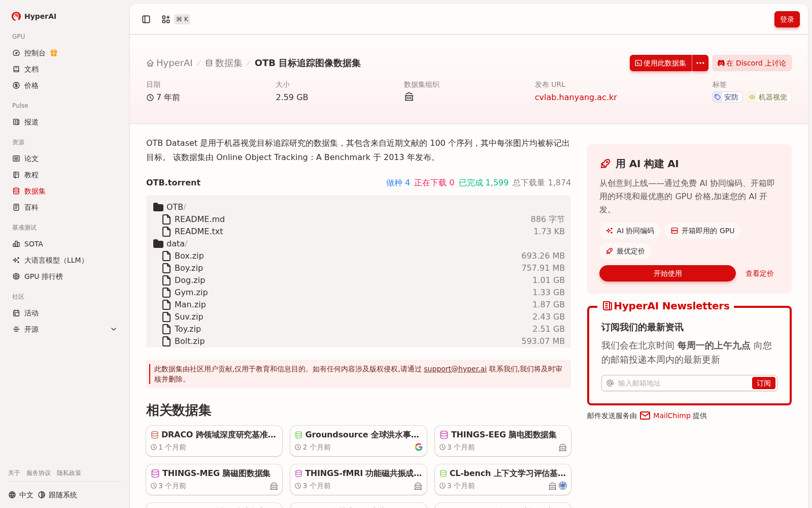
Task: Open Groundsource 全球洪水事件 dataset card
Action: pos(358,441)
